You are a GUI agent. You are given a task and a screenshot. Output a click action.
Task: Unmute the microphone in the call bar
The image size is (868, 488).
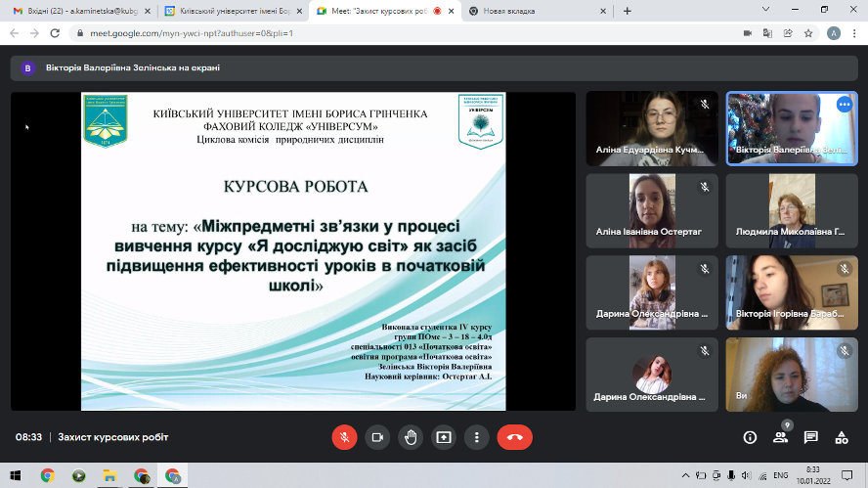point(344,437)
